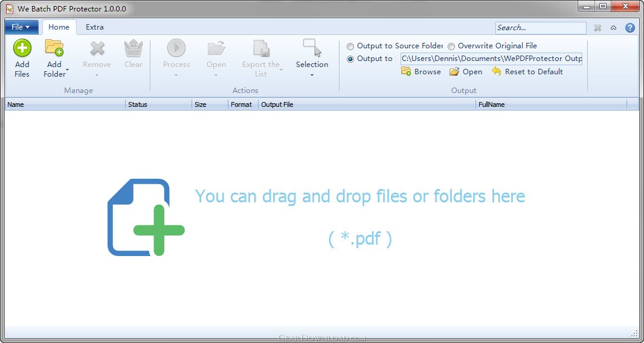Clear search with the gray X icon
Image resolution: width=644 pixels, height=343 pixels.
[x=597, y=28]
